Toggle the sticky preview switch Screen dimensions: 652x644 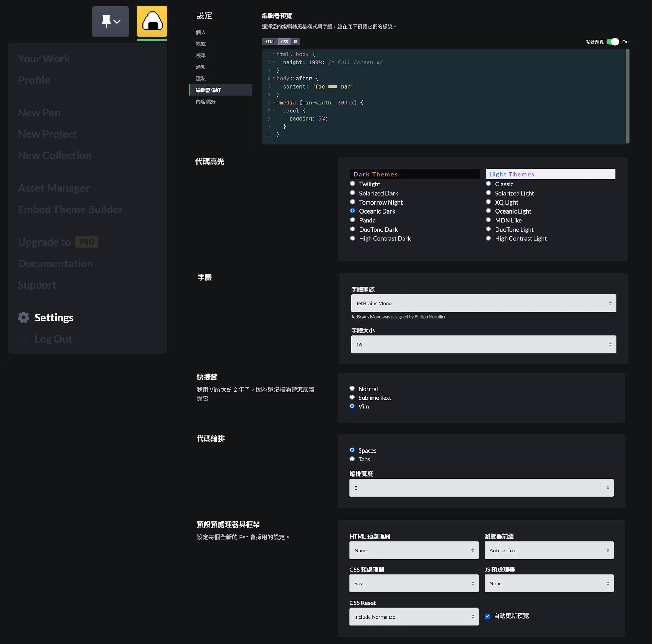point(612,42)
